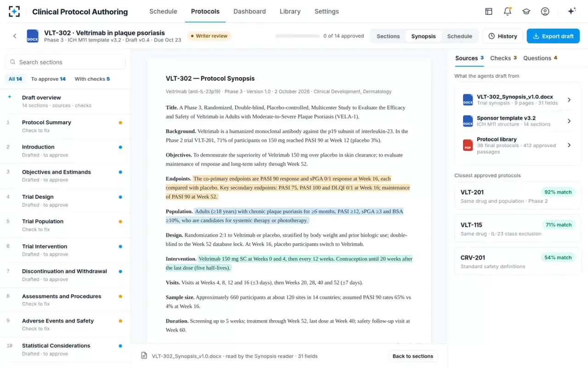588x368 pixels.
Task: Switch to Schedule view toggle
Action: (x=460, y=36)
